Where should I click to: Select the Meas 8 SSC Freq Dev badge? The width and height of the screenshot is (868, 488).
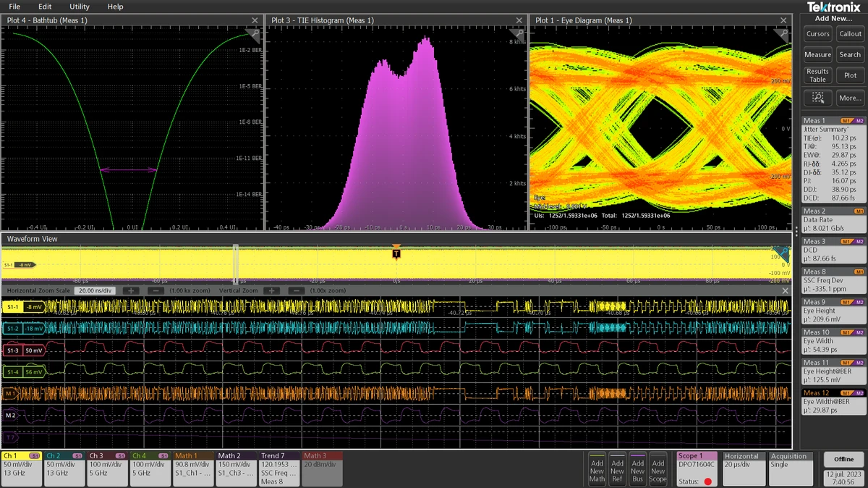pos(834,280)
